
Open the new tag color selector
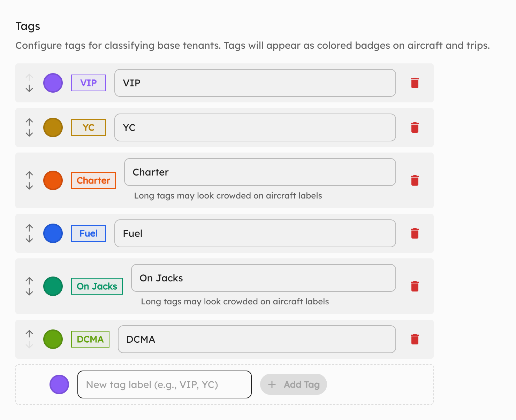(59, 384)
